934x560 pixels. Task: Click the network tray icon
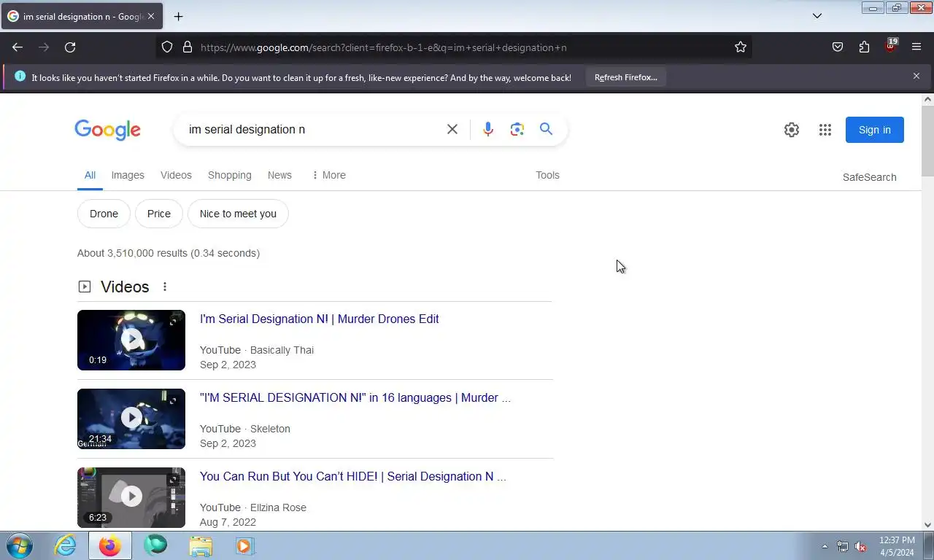843,546
